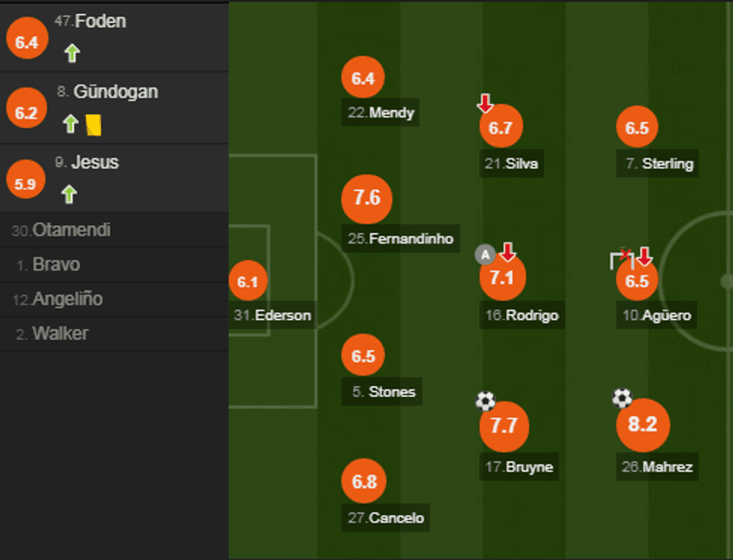Click Gündogan's yellow card icon

pyautogui.click(x=93, y=124)
